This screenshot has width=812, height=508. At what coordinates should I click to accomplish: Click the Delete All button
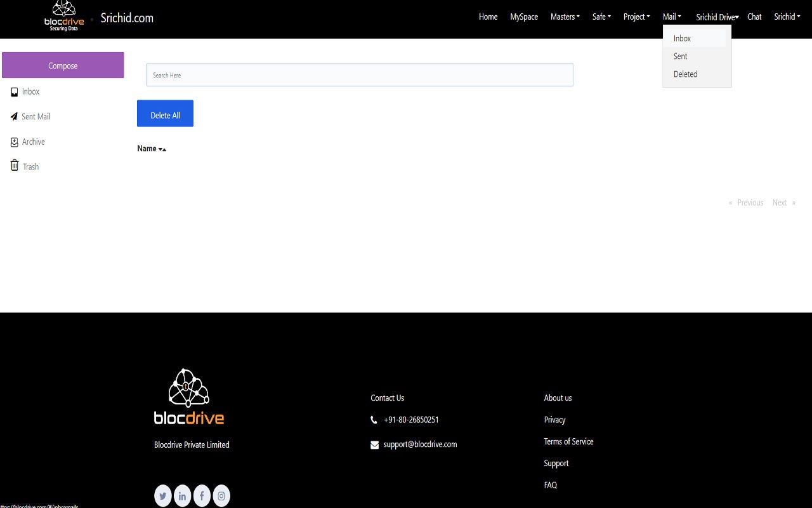pyautogui.click(x=165, y=113)
